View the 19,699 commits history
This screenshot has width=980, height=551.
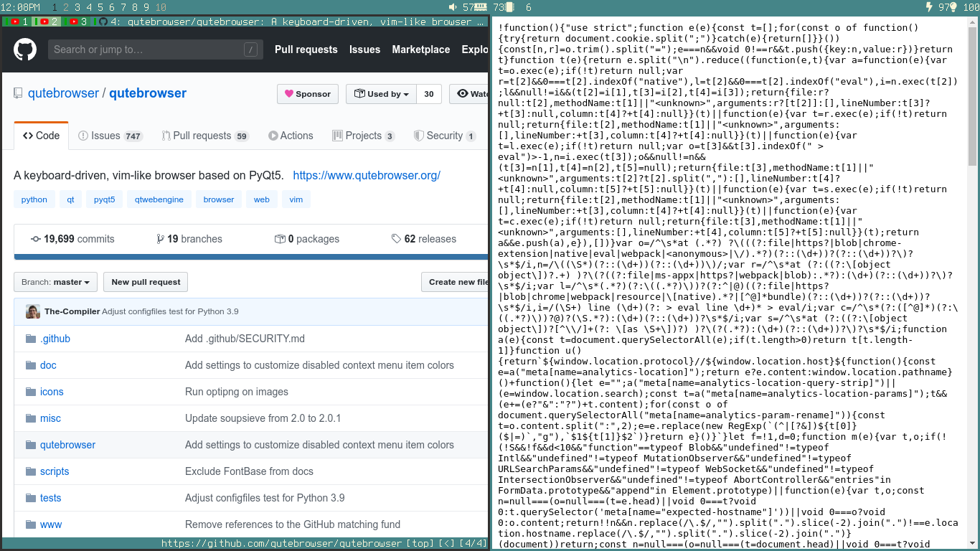click(72, 239)
